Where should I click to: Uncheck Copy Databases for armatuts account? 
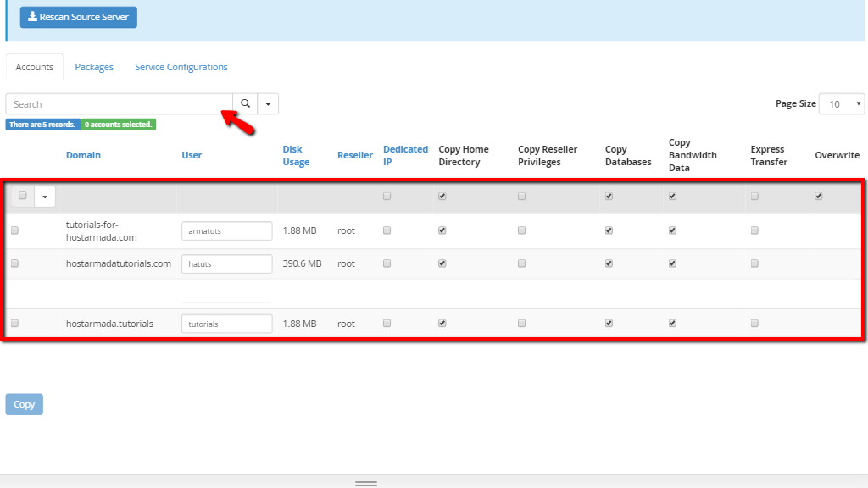pyautogui.click(x=609, y=230)
